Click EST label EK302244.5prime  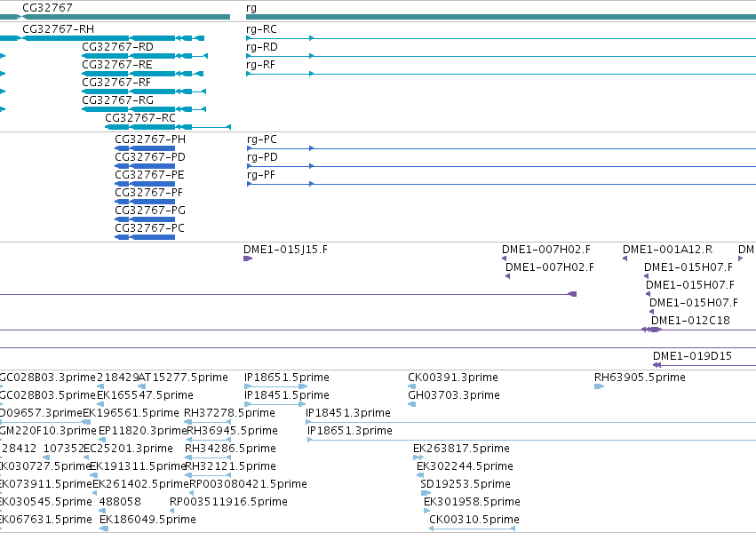[465, 466]
